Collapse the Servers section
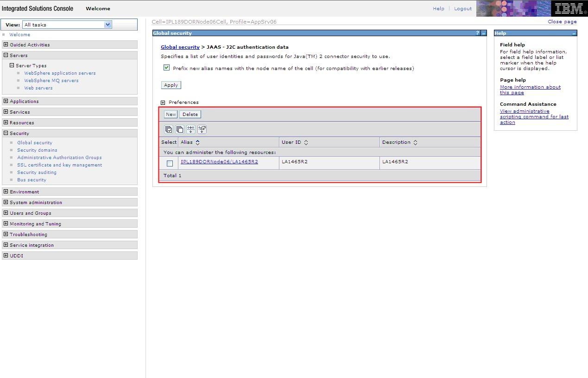The width and height of the screenshot is (588, 378). pyautogui.click(x=6, y=55)
